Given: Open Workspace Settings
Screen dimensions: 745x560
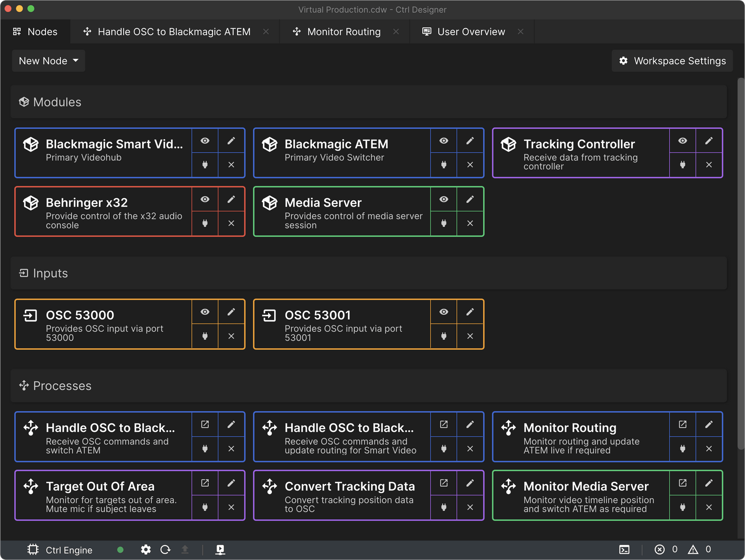Looking at the screenshot, I should point(672,61).
